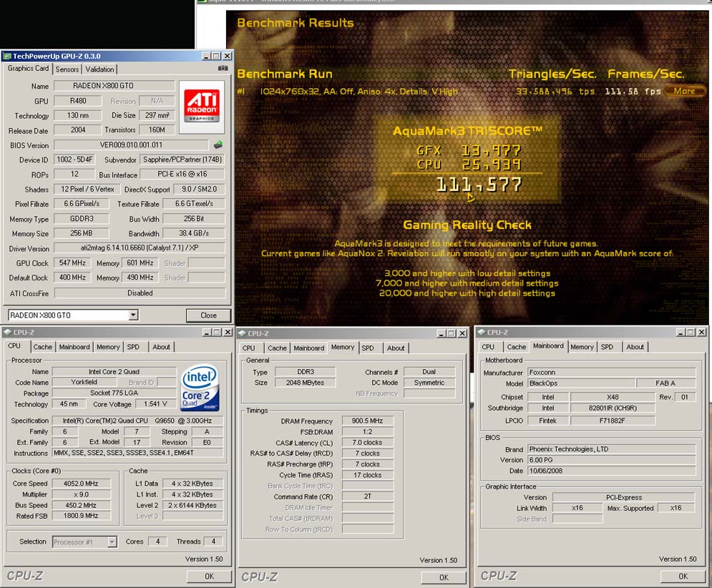Click the Mainboard model field BlackOps
Screen dimensions: 712x588
[x=581, y=383]
